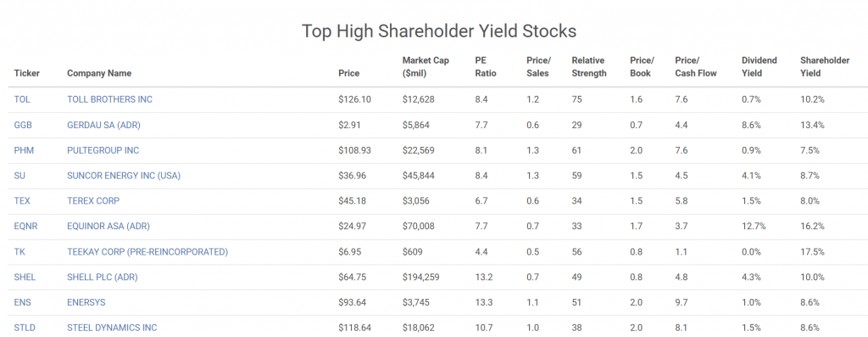868x337 pixels.
Task: Click the GGB ticker symbol
Action: click(23, 126)
